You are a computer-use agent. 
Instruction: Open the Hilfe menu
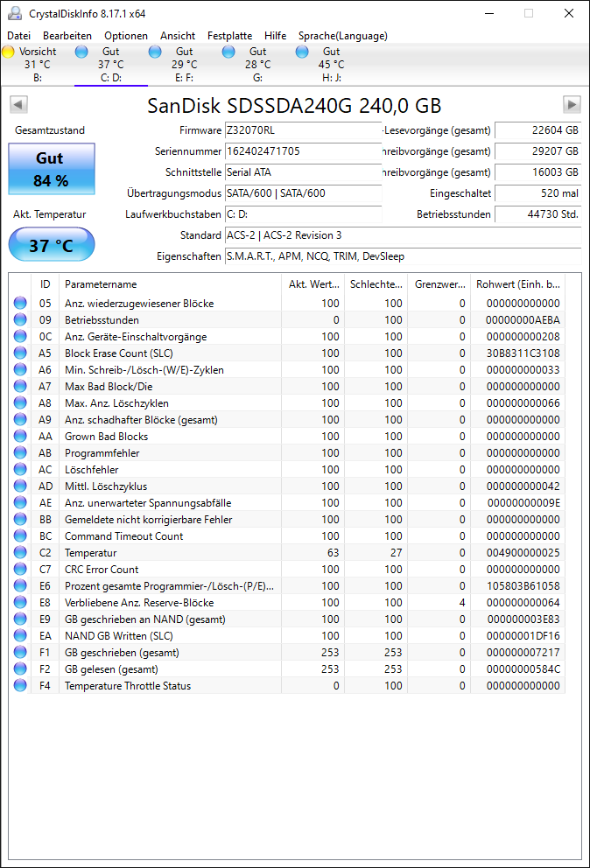pos(275,35)
